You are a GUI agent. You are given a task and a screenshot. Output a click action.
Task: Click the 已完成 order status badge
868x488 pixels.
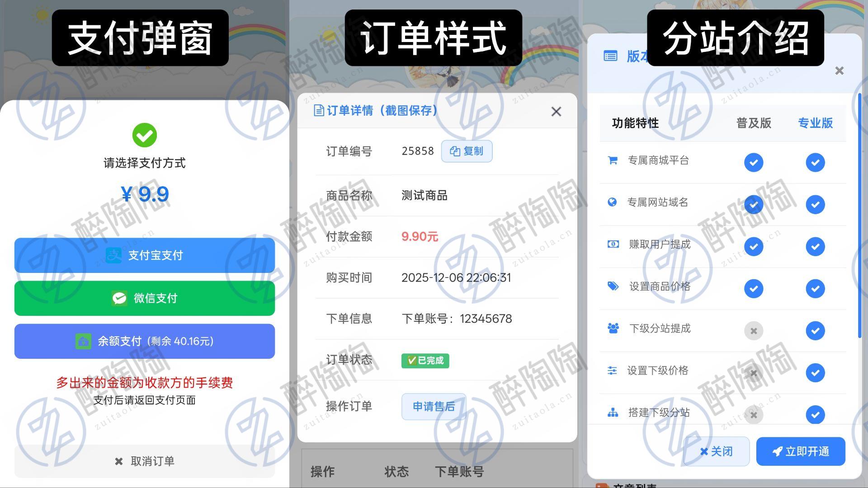coord(425,361)
